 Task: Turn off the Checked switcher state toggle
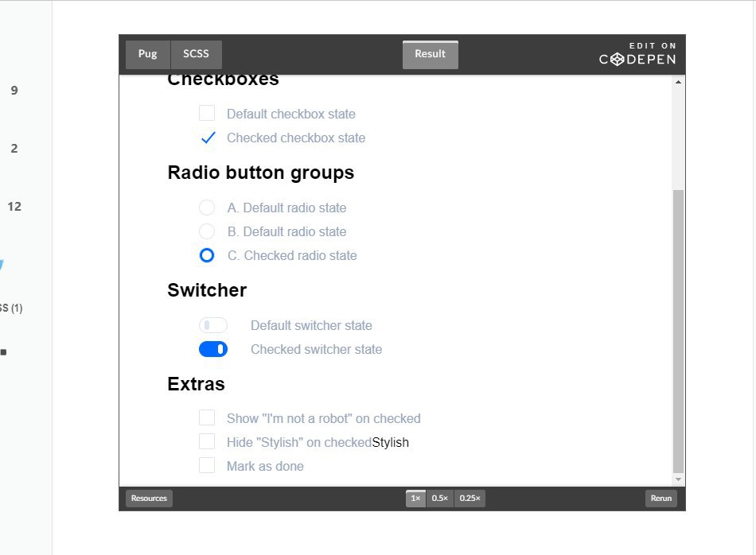coord(213,349)
